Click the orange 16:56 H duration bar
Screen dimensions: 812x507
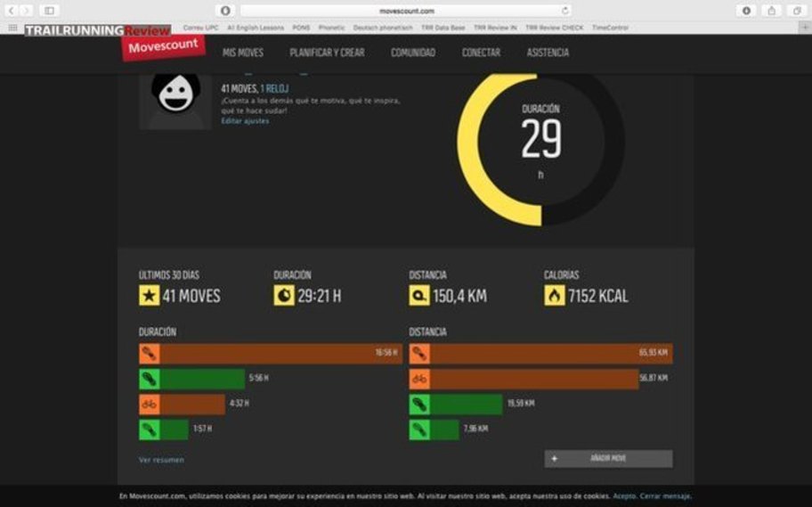pos(280,354)
